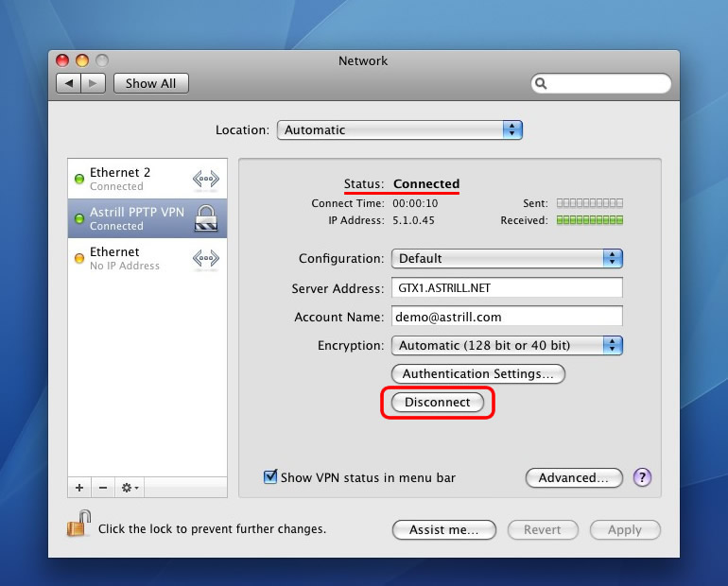Open Authentication Settings
Viewport: 728px width, 586px height.
coord(477,373)
